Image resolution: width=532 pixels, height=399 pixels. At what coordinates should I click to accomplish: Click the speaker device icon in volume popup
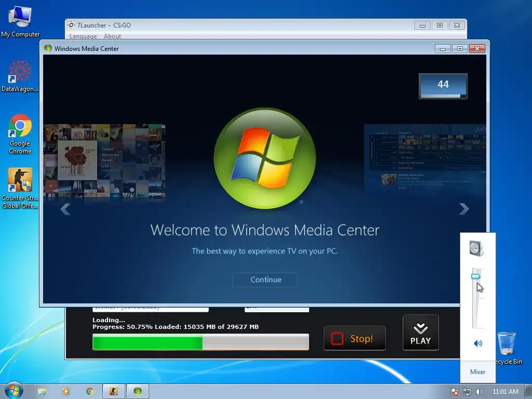click(476, 248)
